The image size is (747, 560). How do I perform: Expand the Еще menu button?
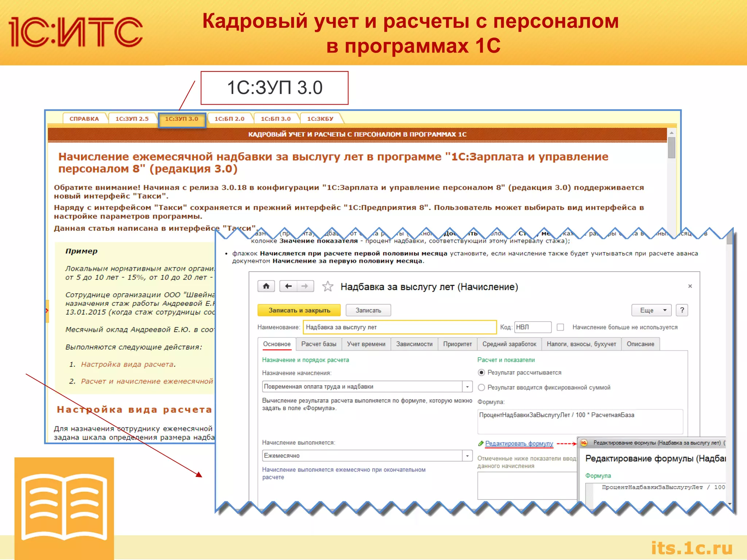point(651,310)
